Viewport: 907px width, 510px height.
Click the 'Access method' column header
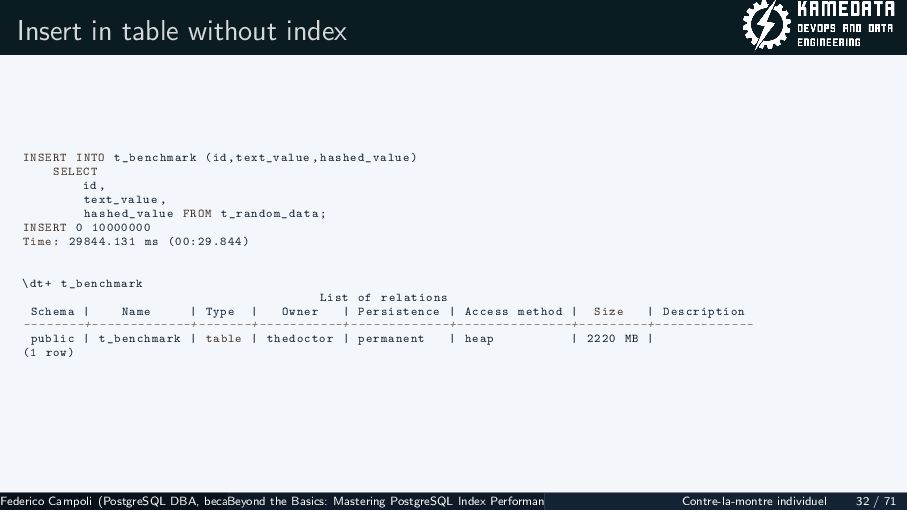(x=514, y=311)
